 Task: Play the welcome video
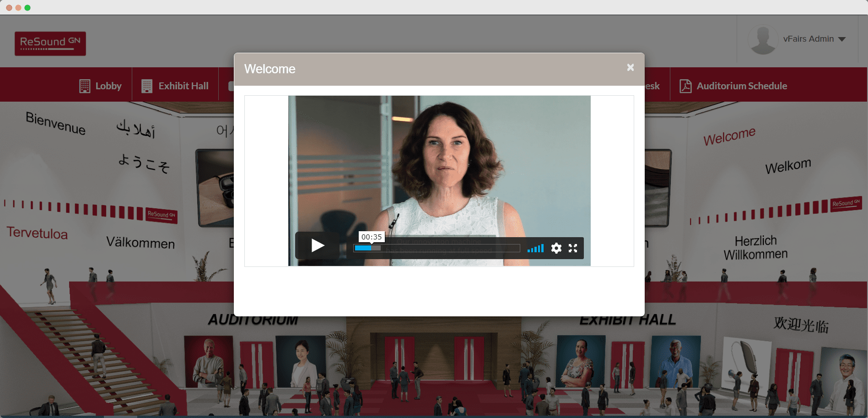[x=318, y=246]
